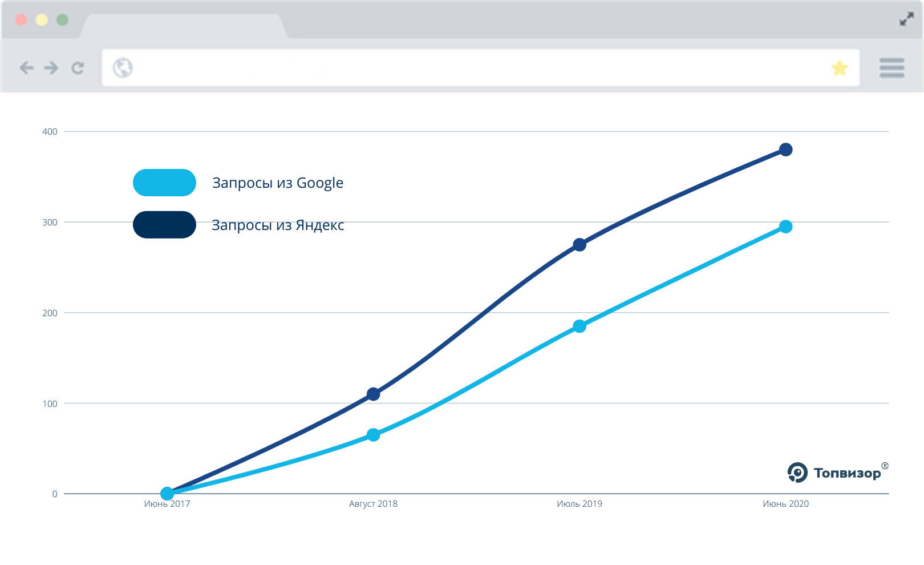This screenshot has width=924, height=565.
Task: Click the green maximize window dot
Action: click(x=62, y=20)
